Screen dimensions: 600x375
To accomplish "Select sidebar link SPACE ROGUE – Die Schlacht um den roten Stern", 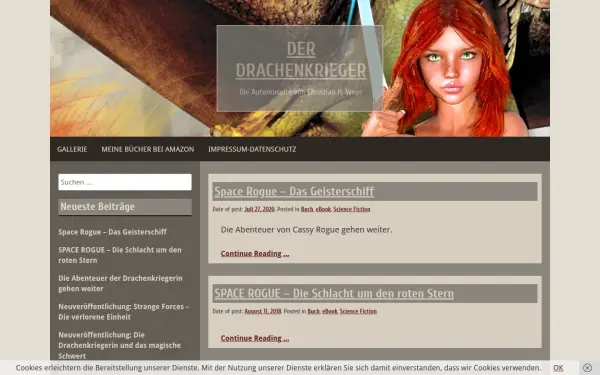I will [x=120, y=255].
